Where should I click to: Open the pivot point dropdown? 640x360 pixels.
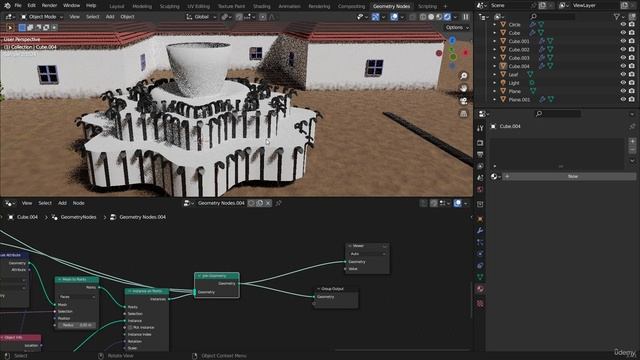tap(226, 17)
